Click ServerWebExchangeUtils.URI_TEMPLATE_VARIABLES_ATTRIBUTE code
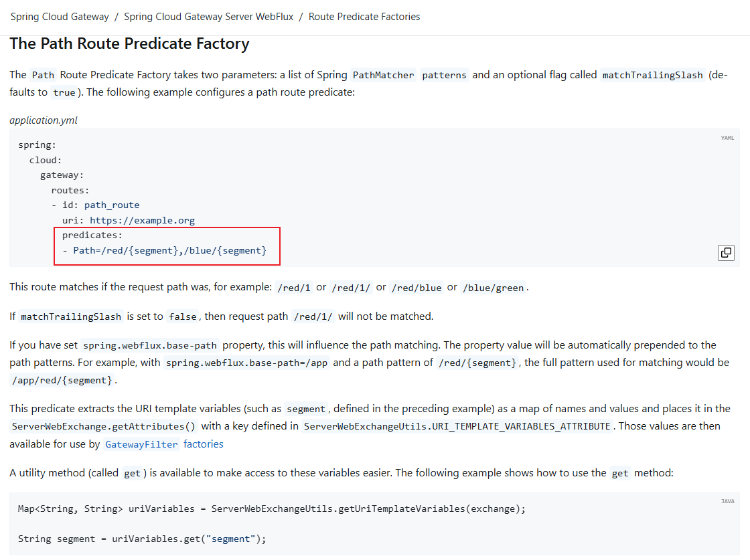Viewport: 750px width, 560px height. tap(457, 426)
